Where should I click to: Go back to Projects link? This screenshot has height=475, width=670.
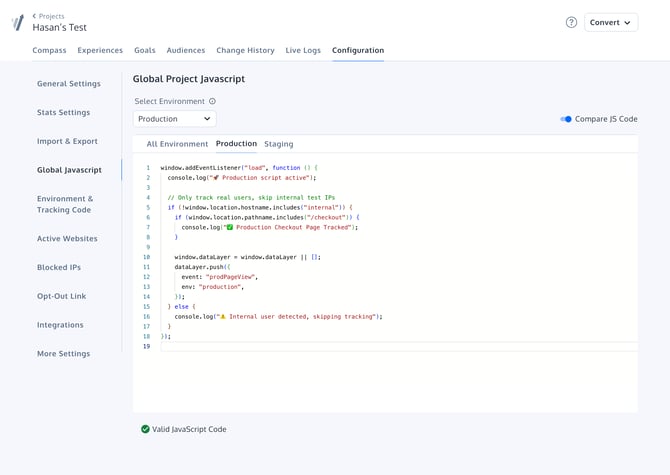48,16
